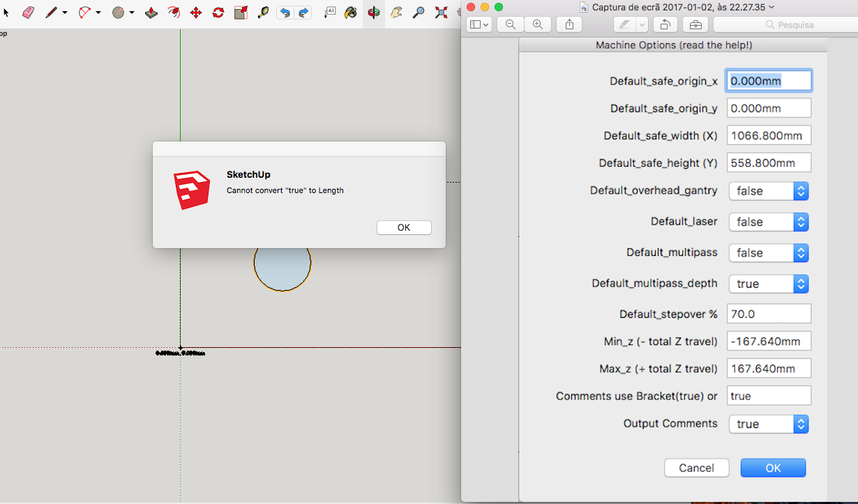Screen dimensions: 858x504
Task: Open the Default_overhead_gantry dropdown
Action: [768, 191]
